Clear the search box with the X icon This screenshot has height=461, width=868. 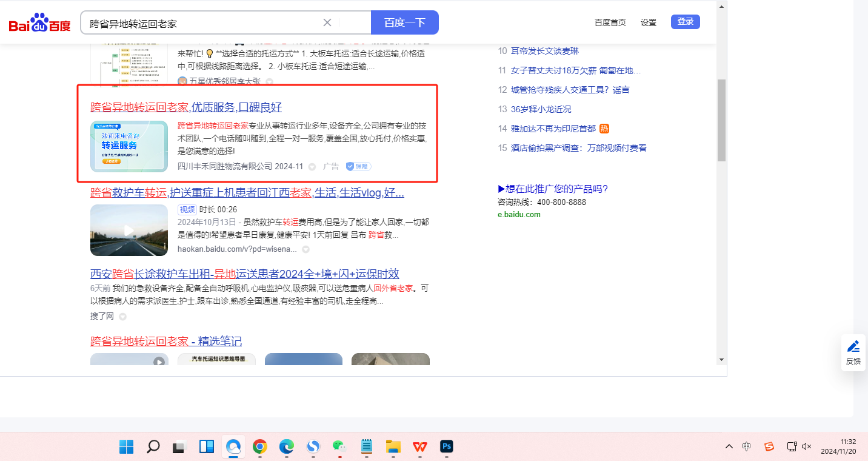(x=327, y=22)
